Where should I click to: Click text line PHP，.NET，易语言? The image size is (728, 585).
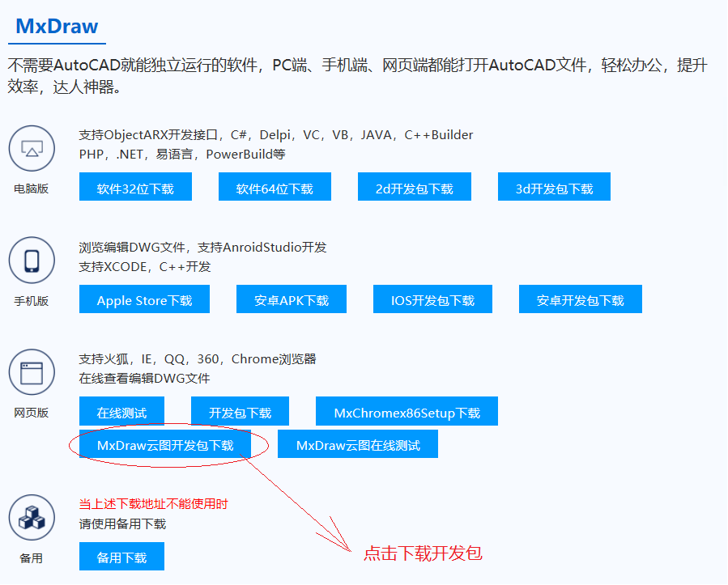coord(182,155)
